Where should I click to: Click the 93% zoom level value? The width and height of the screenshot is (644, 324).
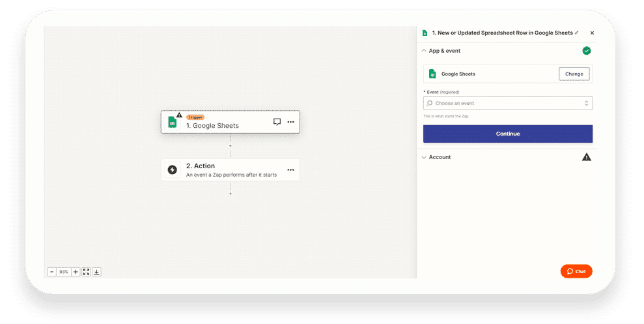pyautogui.click(x=64, y=272)
